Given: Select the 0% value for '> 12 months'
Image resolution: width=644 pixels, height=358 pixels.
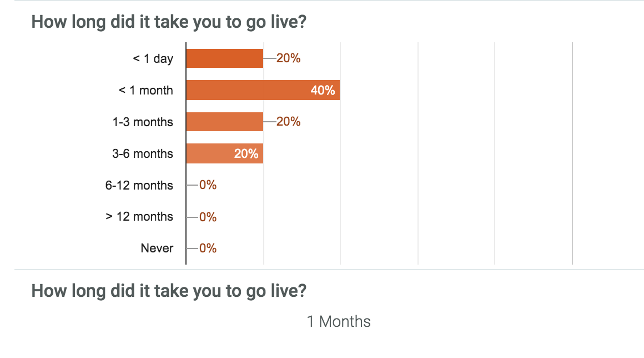Looking at the screenshot, I should [208, 217].
